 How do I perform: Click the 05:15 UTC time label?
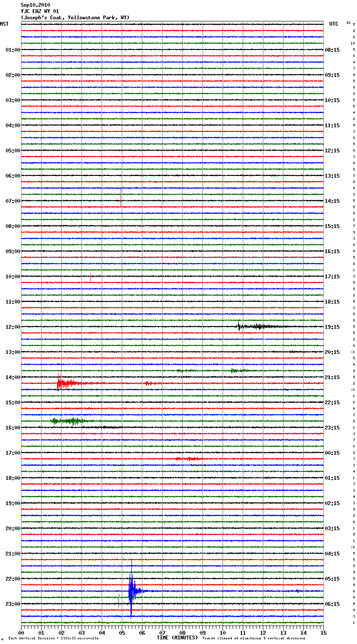[332, 579]
